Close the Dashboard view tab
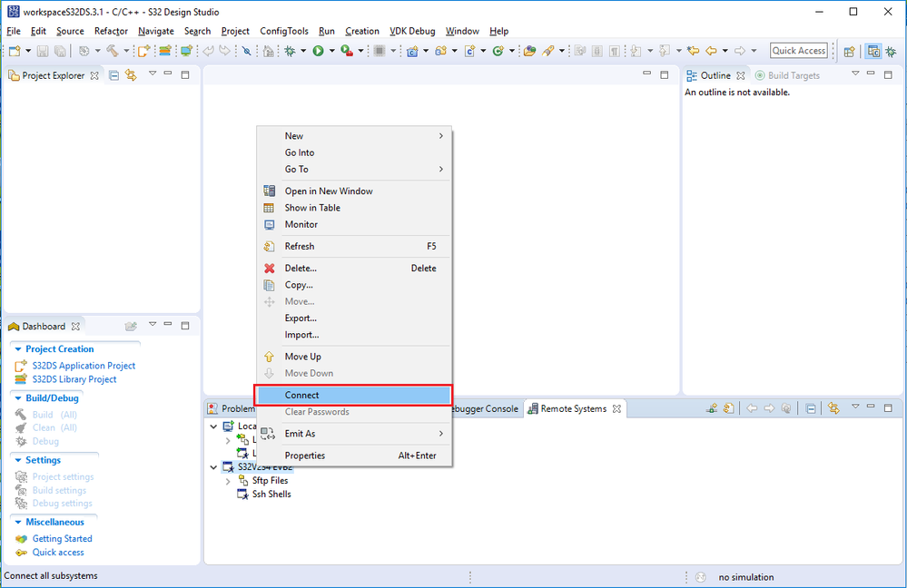This screenshot has height=588, width=907. click(x=75, y=327)
